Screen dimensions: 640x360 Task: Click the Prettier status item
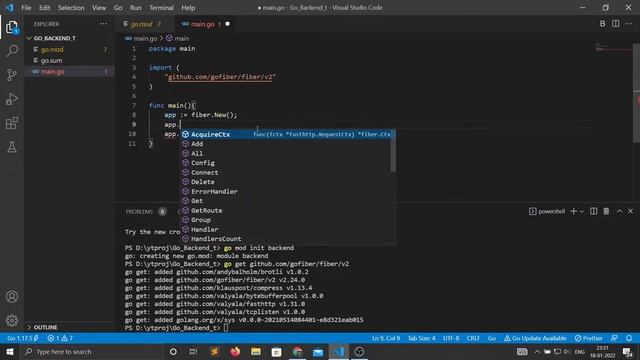(x=588, y=338)
